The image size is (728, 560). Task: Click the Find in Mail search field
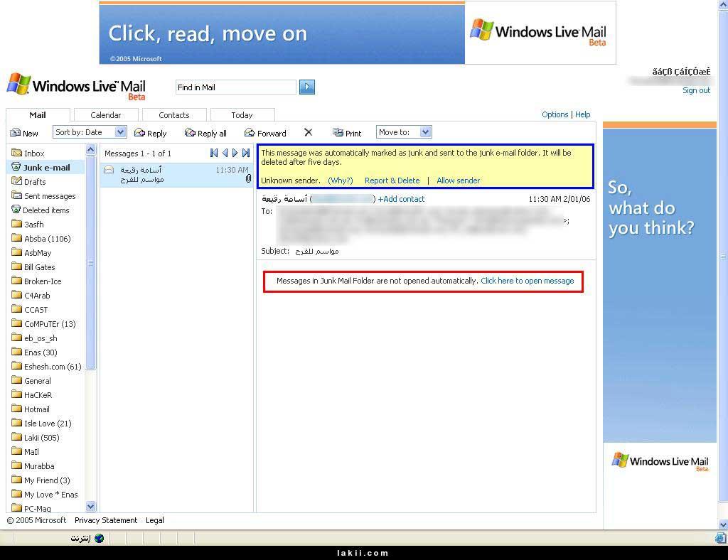236,87
